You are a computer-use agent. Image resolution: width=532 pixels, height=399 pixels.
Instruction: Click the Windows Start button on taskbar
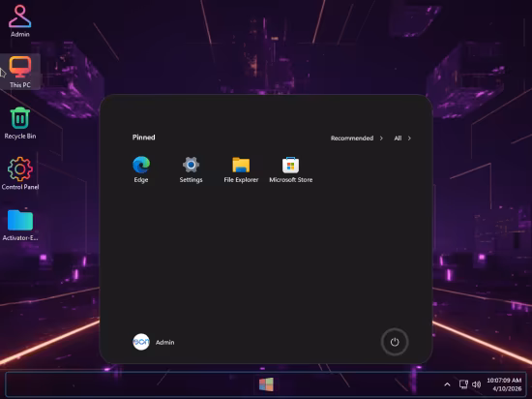[266, 384]
